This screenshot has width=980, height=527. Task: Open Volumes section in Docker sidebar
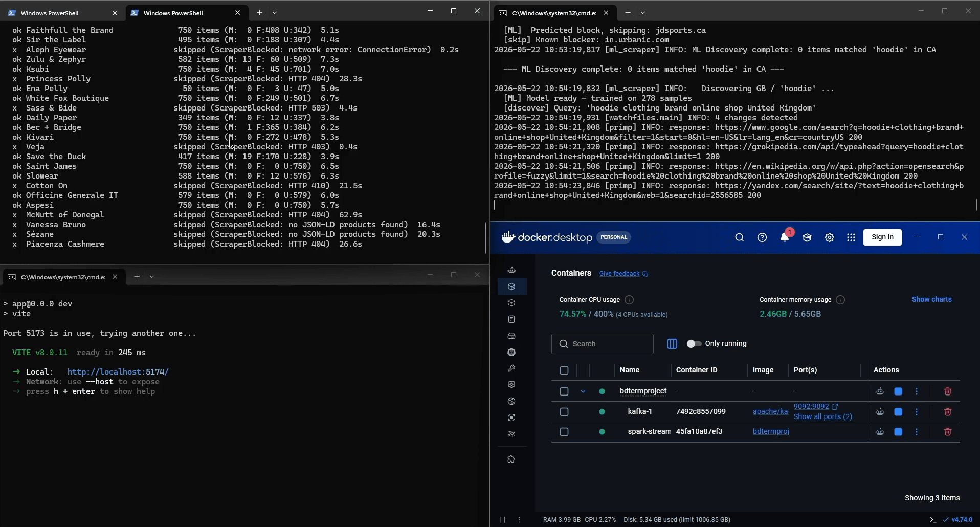511,336
